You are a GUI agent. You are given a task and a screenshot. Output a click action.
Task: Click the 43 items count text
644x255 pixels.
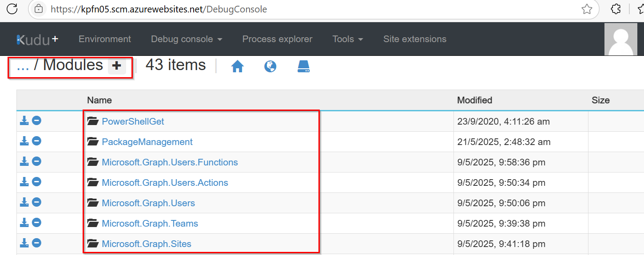pyautogui.click(x=176, y=65)
